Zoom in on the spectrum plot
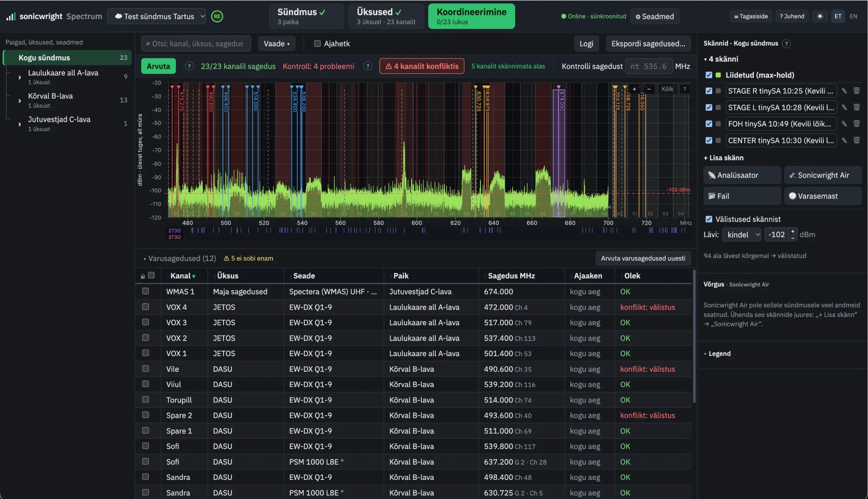Image resolution: width=868 pixels, height=499 pixels. 634,89
